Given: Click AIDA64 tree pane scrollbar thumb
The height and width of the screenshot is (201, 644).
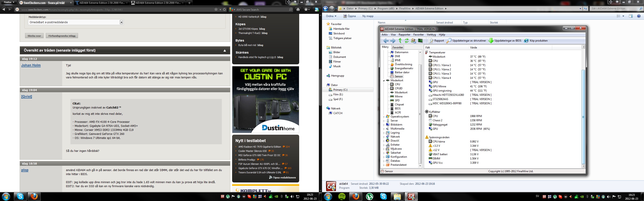Looking at the screenshot, I should click(420, 114).
